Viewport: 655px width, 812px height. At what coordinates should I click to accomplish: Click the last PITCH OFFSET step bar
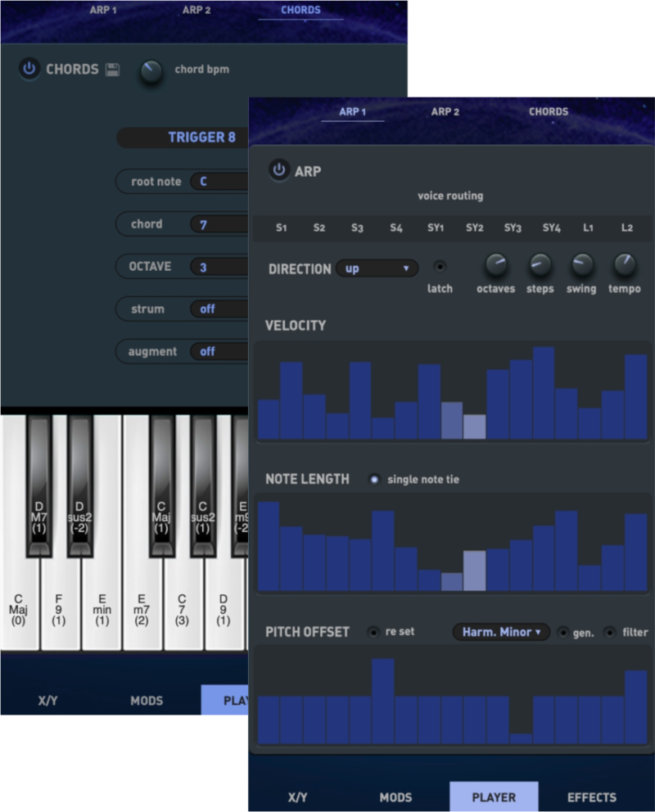click(636, 707)
